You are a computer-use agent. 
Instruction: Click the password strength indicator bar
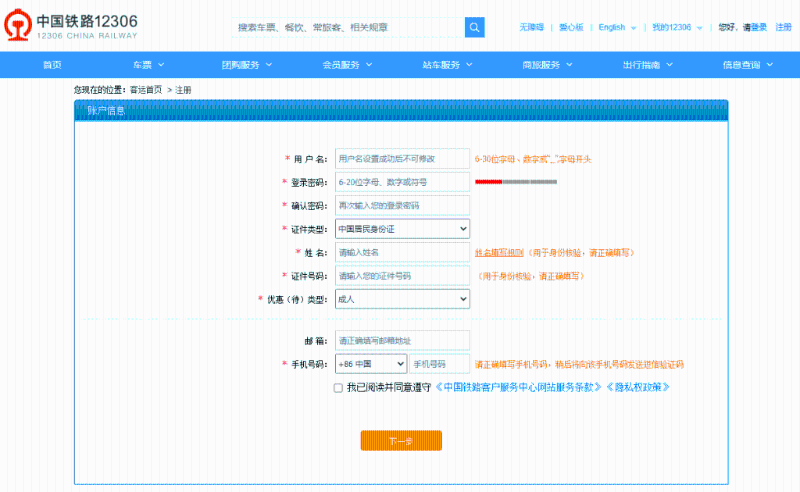point(515,182)
